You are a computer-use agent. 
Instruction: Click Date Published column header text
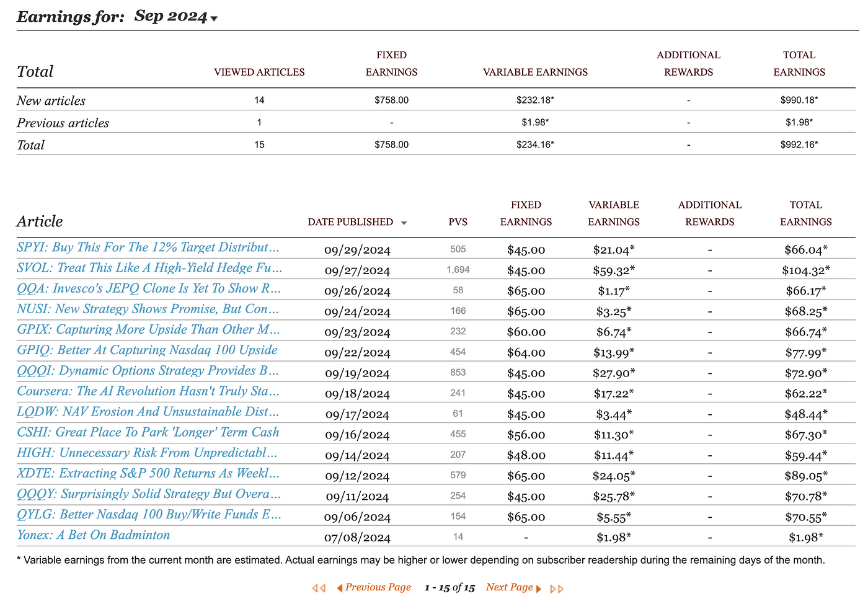(350, 222)
